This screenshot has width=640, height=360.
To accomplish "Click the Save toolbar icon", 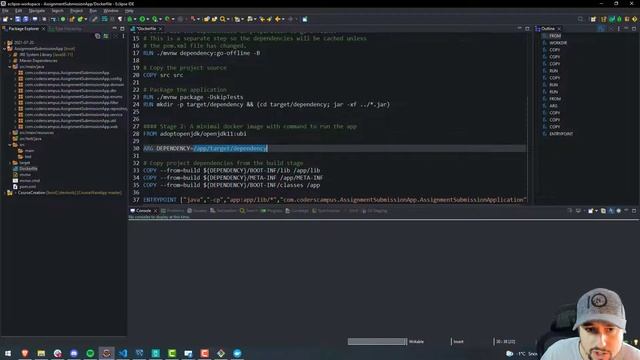I will [x=18, y=19].
